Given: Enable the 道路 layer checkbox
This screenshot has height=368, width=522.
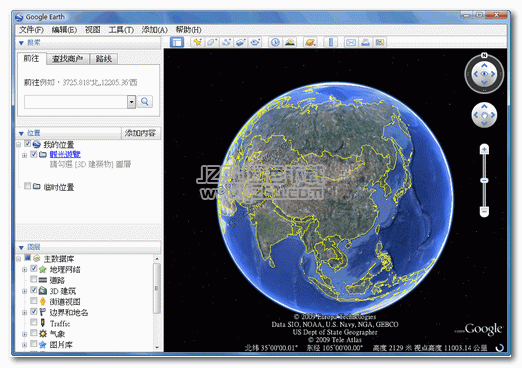Looking at the screenshot, I should pos(34,279).
